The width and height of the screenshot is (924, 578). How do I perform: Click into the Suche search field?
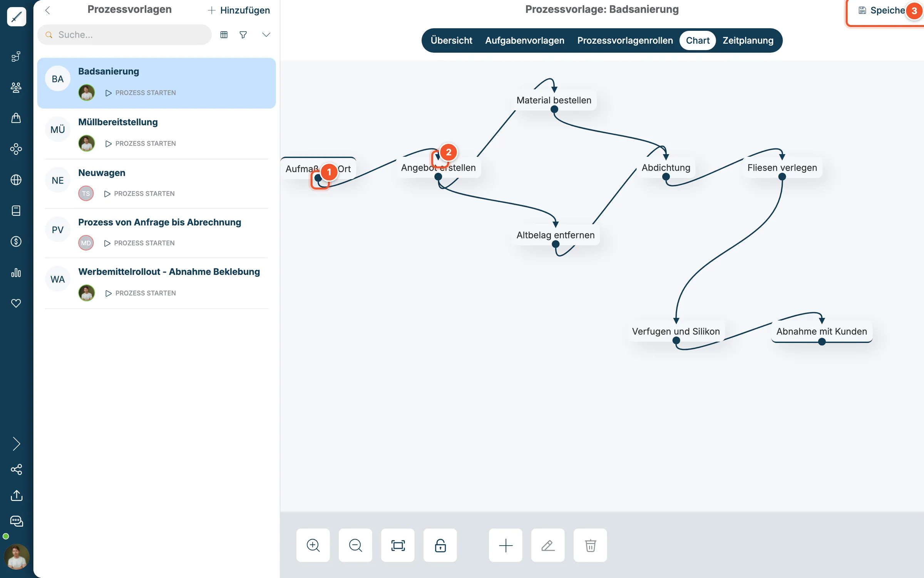coord(124,35)
